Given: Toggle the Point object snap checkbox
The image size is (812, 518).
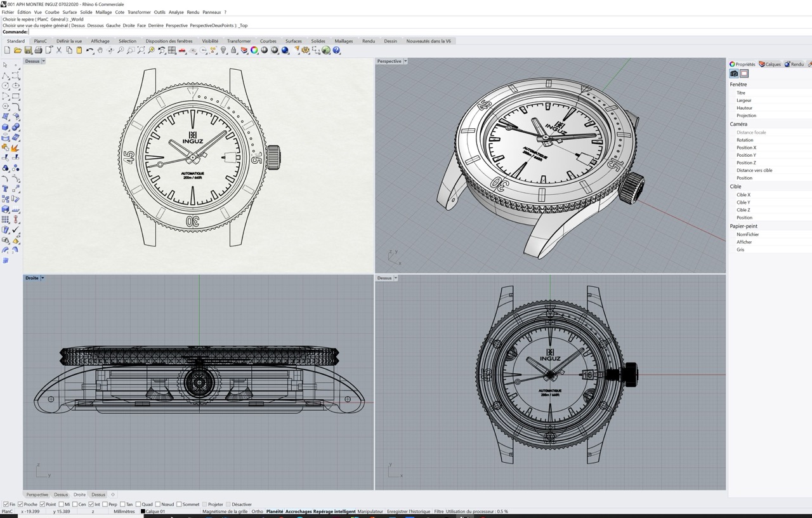Looking at the screenshot, I should [43, 504].
